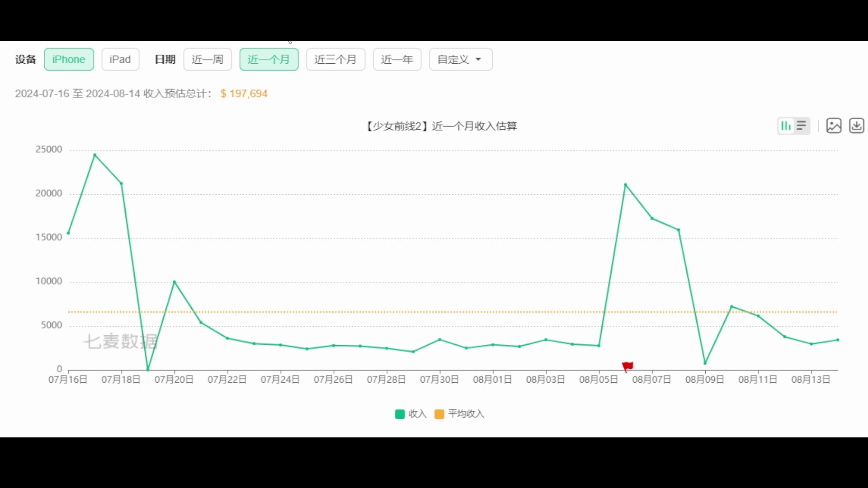Click the 07月18日 data point near 21000
This screenshot has width=868, height=488.
pyautogui.click(x=121, y=183)
